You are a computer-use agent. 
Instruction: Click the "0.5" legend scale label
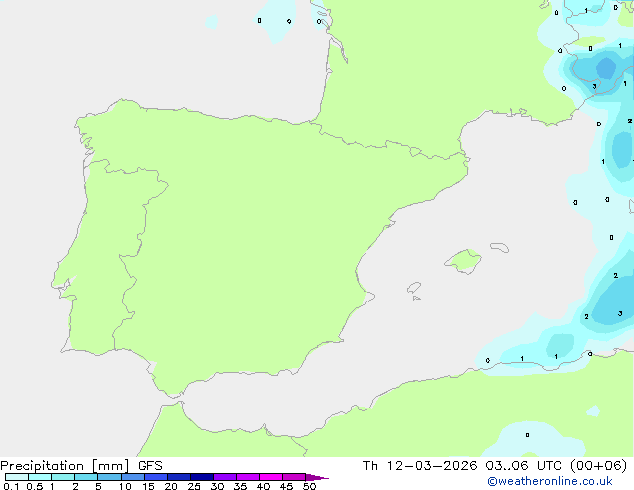point(35,486)
